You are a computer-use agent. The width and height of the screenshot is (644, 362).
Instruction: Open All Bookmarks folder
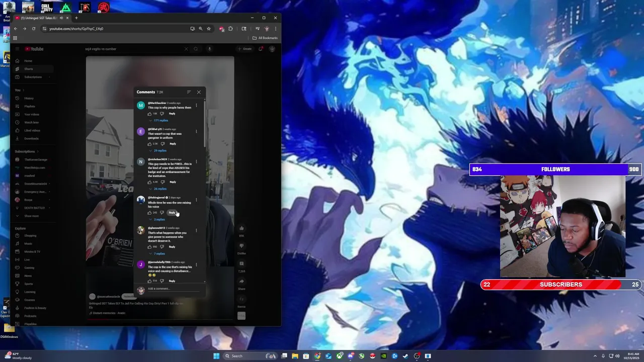pos(265,38)
